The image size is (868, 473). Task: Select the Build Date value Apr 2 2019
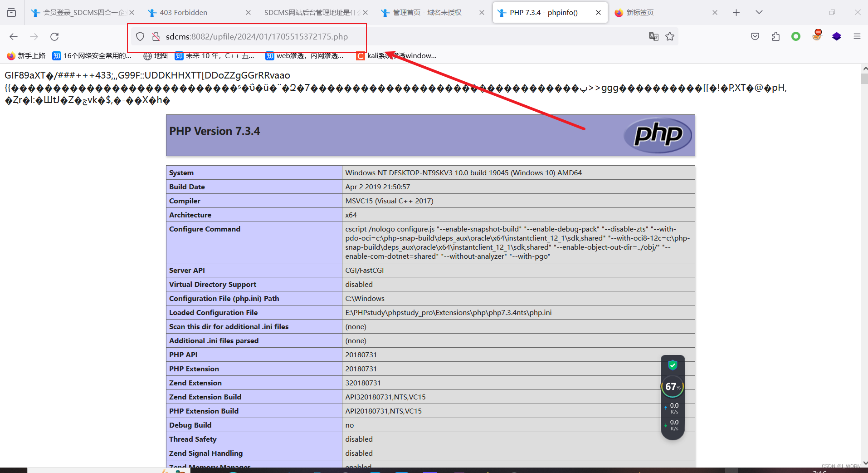pyautogui.click(x=378, y=187)
